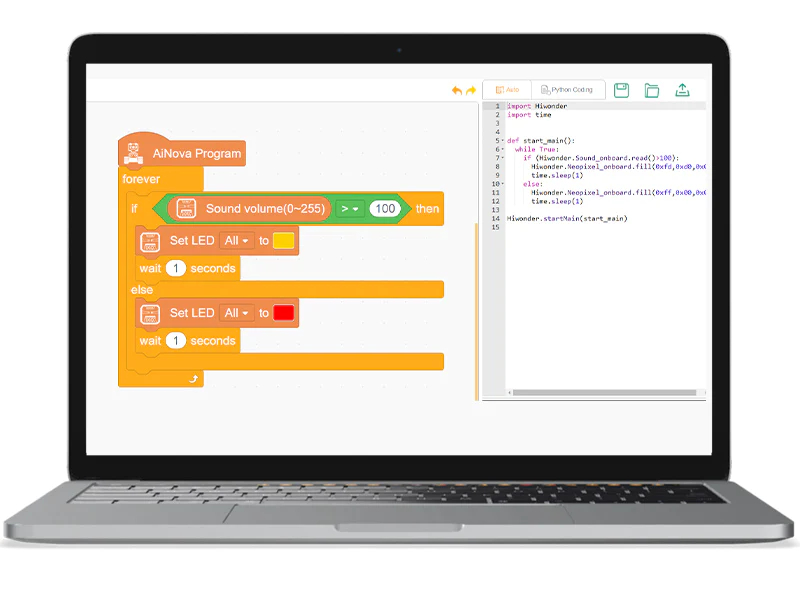Open the greater-than comparison operator dropdown
The image size is (800, 600).
point(348,209)
